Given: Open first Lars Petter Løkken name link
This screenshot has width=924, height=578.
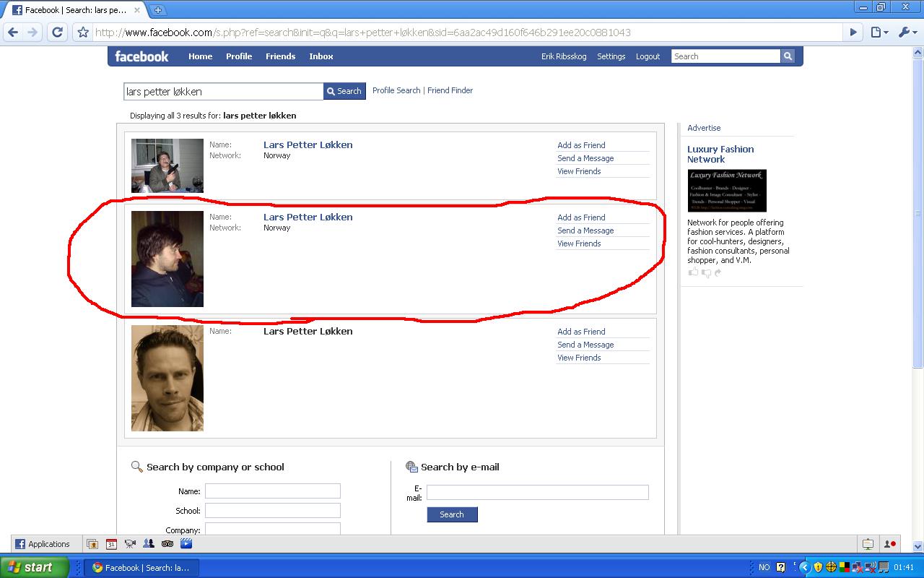Looking at the screenshot, I should pyautogui.click(x=308, y=144).
